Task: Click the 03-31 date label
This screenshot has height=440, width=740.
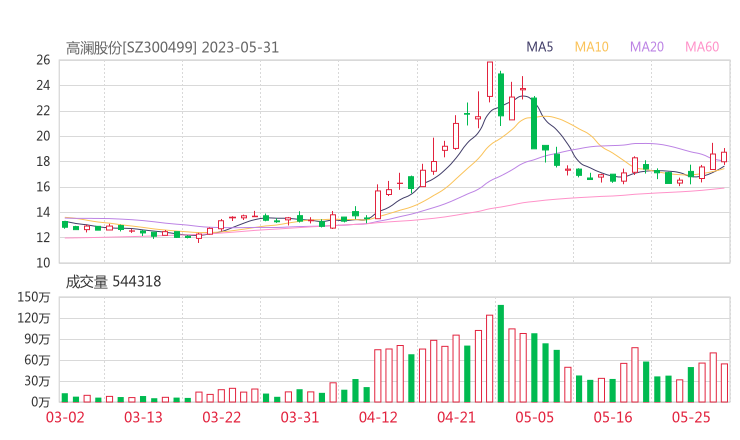Action: 300,417
